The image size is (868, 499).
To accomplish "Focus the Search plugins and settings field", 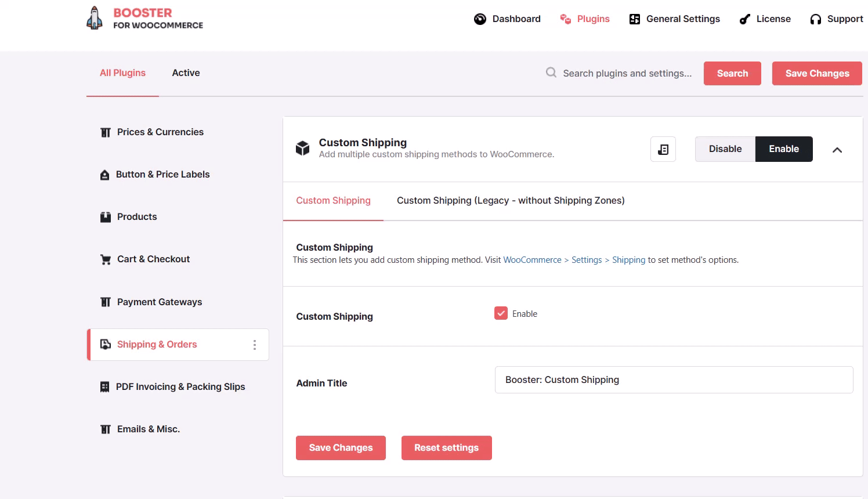I will pos(627,74).
